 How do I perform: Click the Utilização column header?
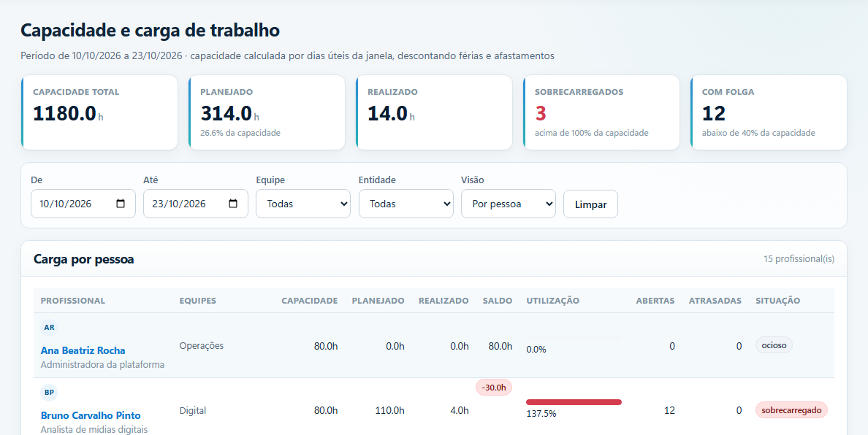[552, 301]
